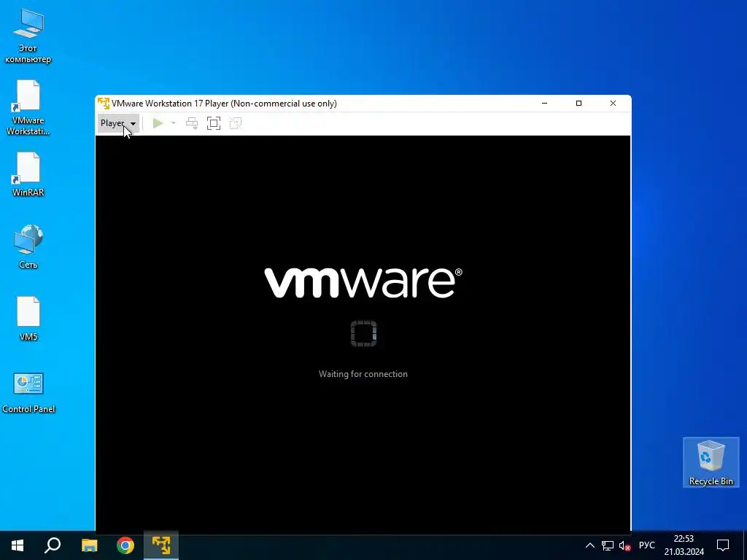Open the Player menu dropdown
747x560 pixels.
[x=118, y=123]
